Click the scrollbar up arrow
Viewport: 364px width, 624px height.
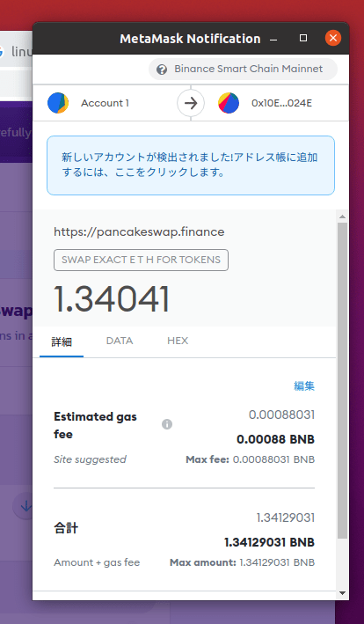point(342,217)
